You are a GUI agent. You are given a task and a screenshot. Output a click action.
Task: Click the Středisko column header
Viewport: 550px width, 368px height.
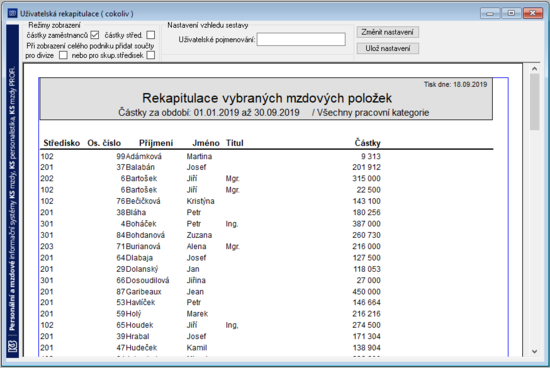[62, 143]
